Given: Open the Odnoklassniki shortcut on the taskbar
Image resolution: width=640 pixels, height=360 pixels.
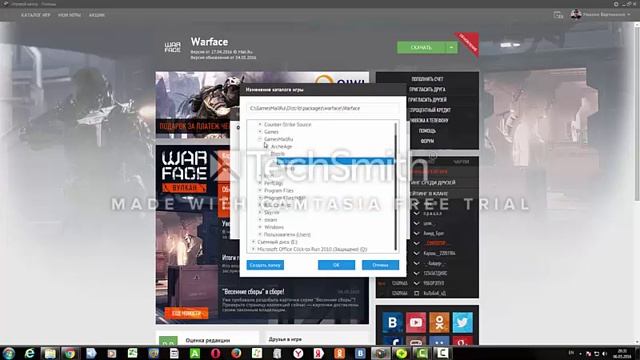Looking at the screenshot, I should tap(340, 353).
